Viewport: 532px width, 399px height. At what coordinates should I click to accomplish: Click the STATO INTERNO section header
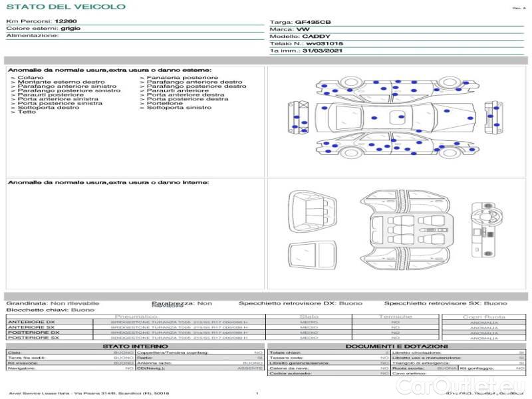(x=135, y=346)
